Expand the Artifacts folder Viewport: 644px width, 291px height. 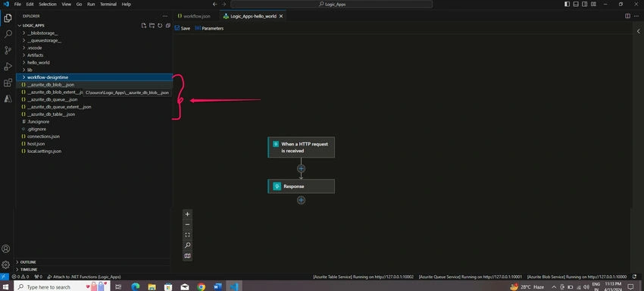point(94,55)
